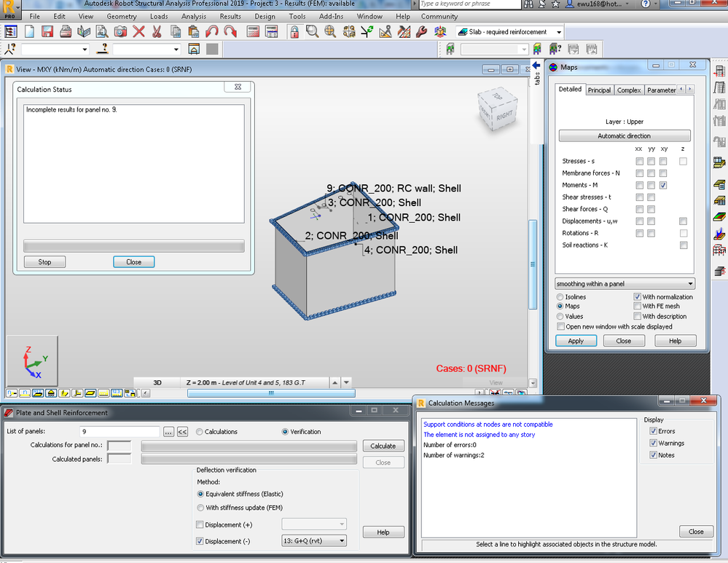Toggle the With normalization checkbox
The image size is (728, 563).
(x=638, y=296)
